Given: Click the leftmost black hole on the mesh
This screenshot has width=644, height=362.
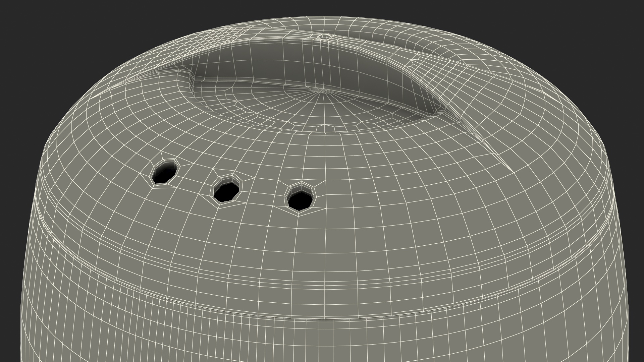Looking at the screenshot, I should point(164,172).
